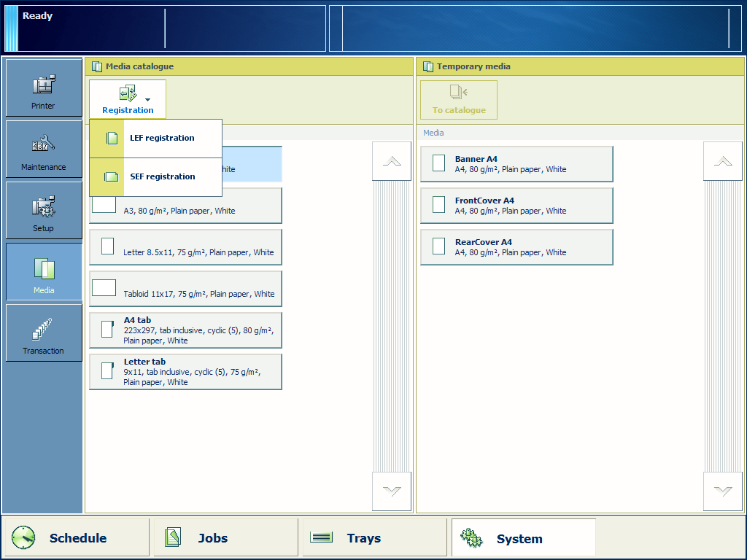Screen dimensions: 747x560
Task: Collapse the Registration dropdown button
Action: [x=128, y=99]
